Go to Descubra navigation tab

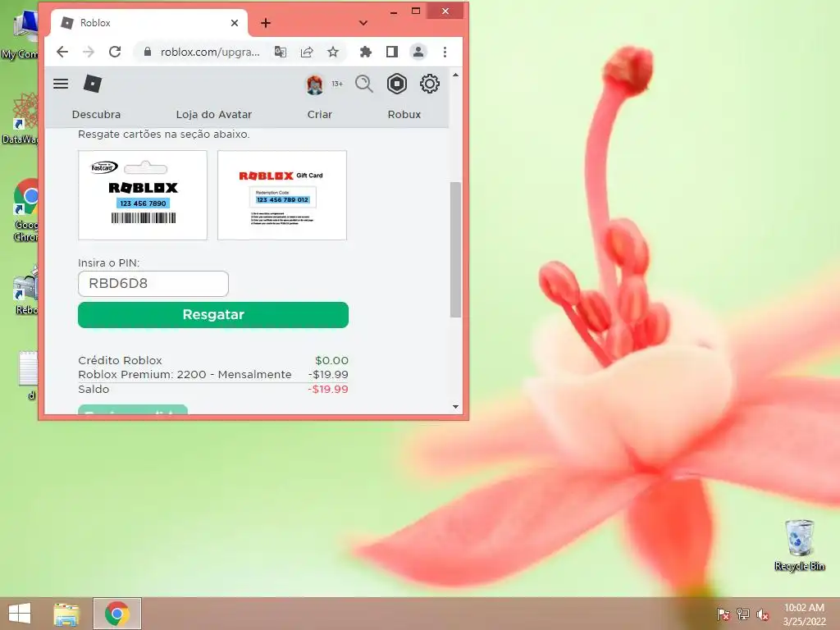[x=97, y=114]
